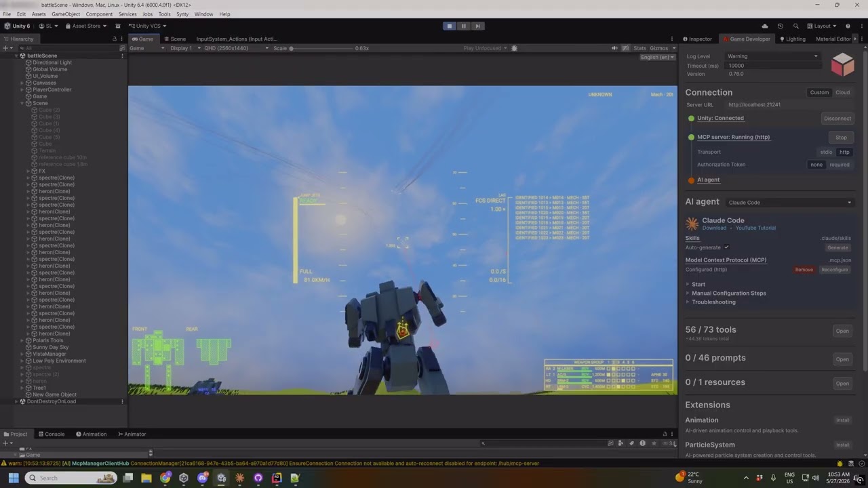
Task: Toggle the Game view shortcuts icon
Action: click(x=625, y=48)
